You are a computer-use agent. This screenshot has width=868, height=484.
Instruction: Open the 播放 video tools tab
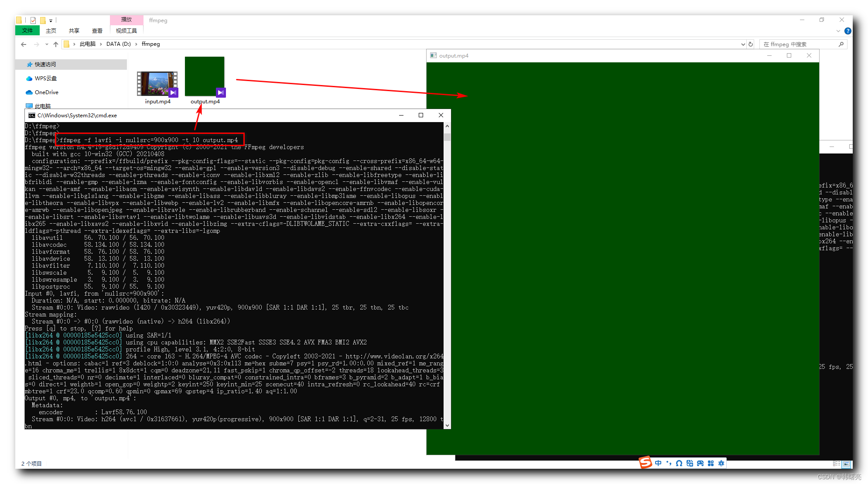[126, 20]
